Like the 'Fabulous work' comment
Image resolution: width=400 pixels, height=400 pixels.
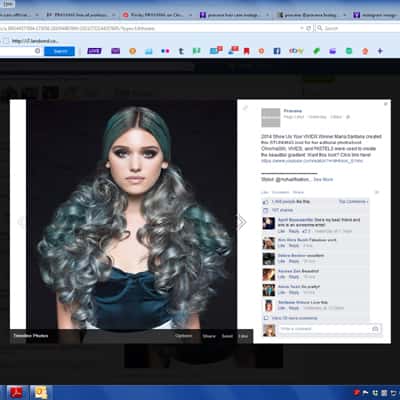point(281,246)
